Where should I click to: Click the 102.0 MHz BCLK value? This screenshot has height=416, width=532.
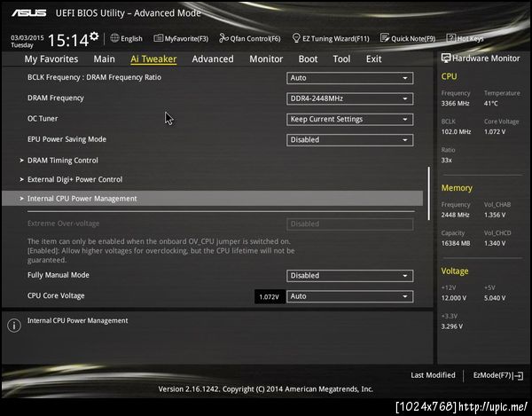(x=456, y=132)
